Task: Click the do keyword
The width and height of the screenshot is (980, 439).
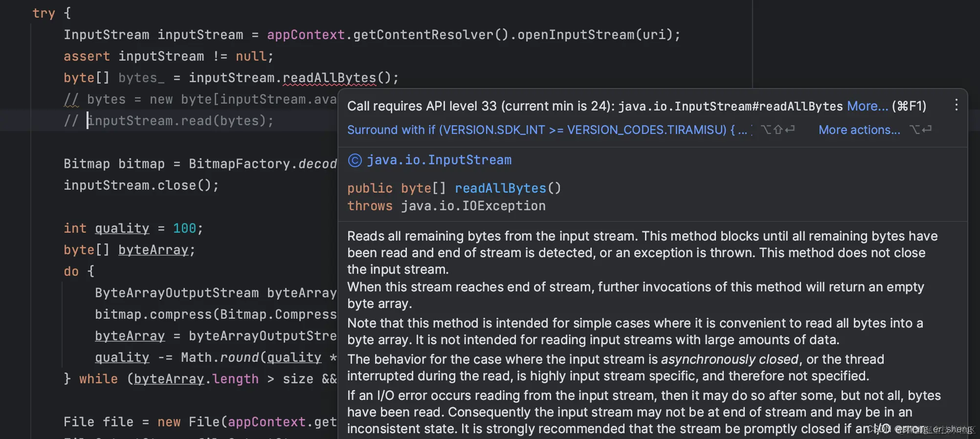Action: [x=71, y=271]
